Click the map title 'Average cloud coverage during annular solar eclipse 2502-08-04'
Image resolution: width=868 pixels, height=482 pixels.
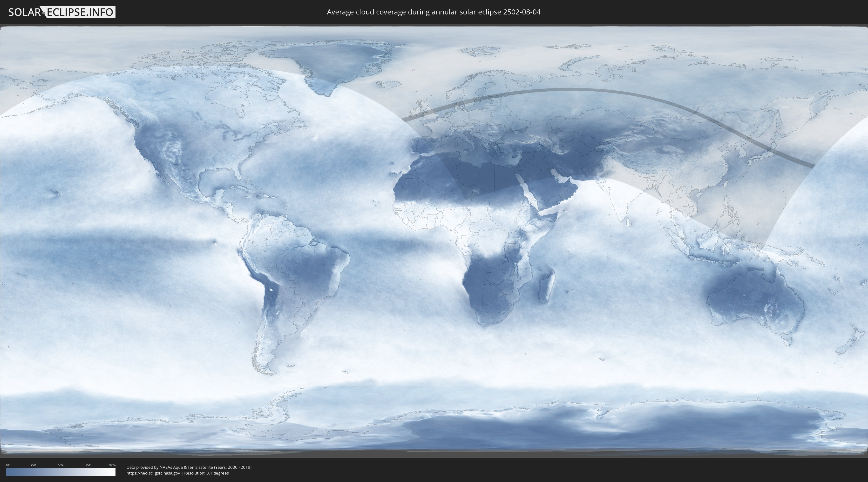[434, 12]
